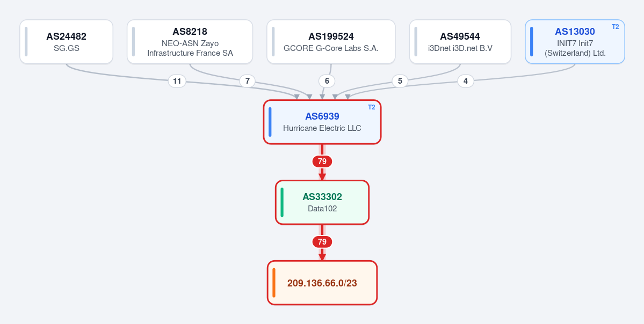Click red 79 badge below AS6939
This screenshot has height=324, width=644.
coord(322,161)
